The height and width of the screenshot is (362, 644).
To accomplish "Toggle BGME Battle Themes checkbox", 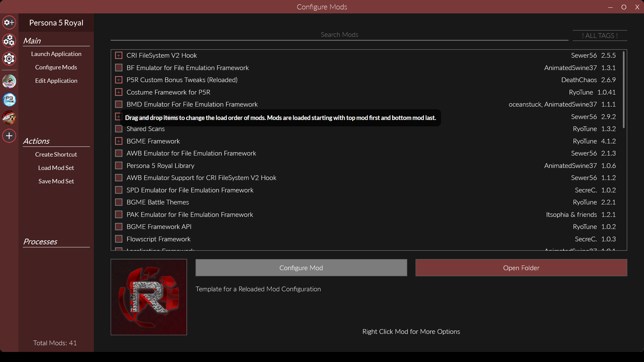I will click(119, 202).
